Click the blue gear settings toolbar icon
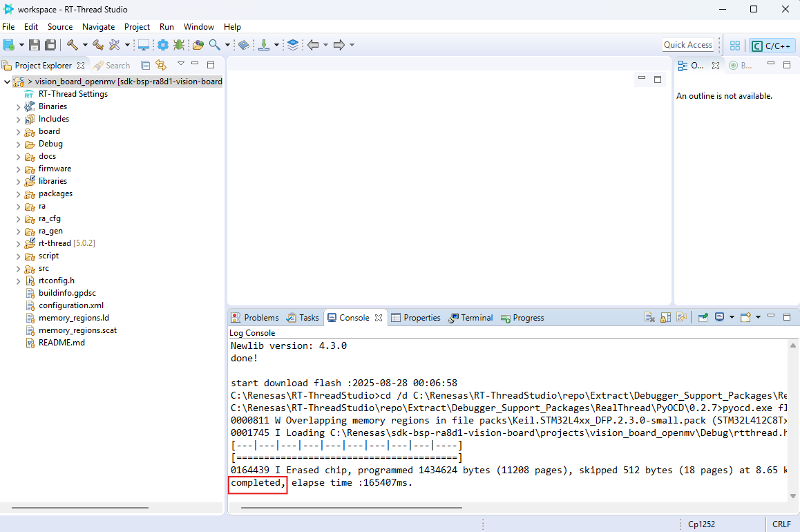The height and width of the screenshot is (532, 800). 163,45
